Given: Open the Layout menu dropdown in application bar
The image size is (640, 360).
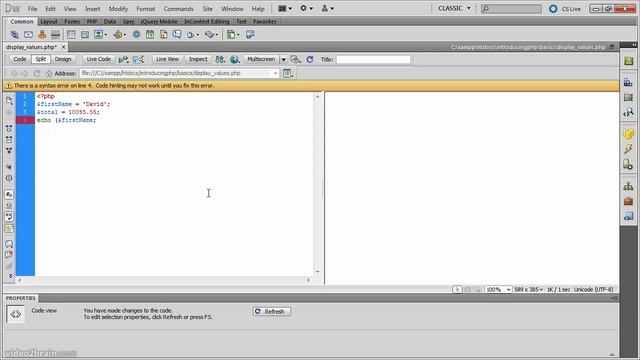Looking at the screenshot, I should tap(285, 8).
